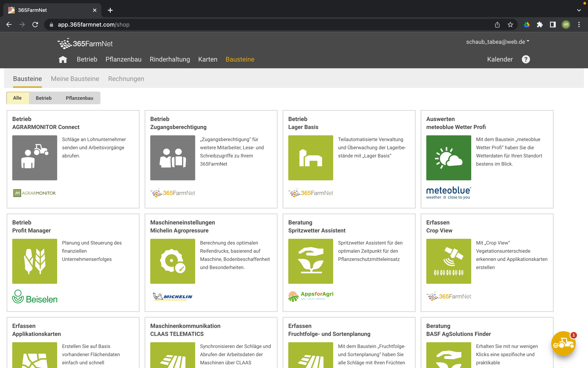Open the Spritzwetter Assistent title
The width and height of the screenshot is (588, 368).
(317, 230)
